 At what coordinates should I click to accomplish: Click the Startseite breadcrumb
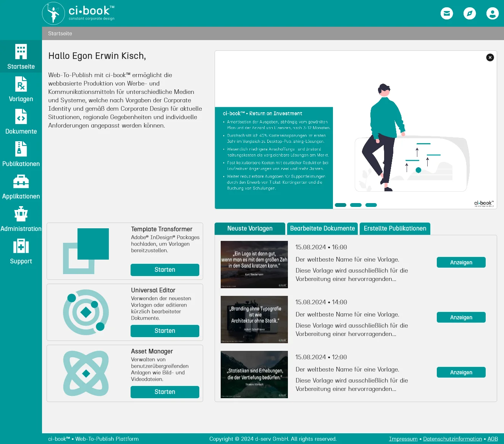[x=60, y=34]
